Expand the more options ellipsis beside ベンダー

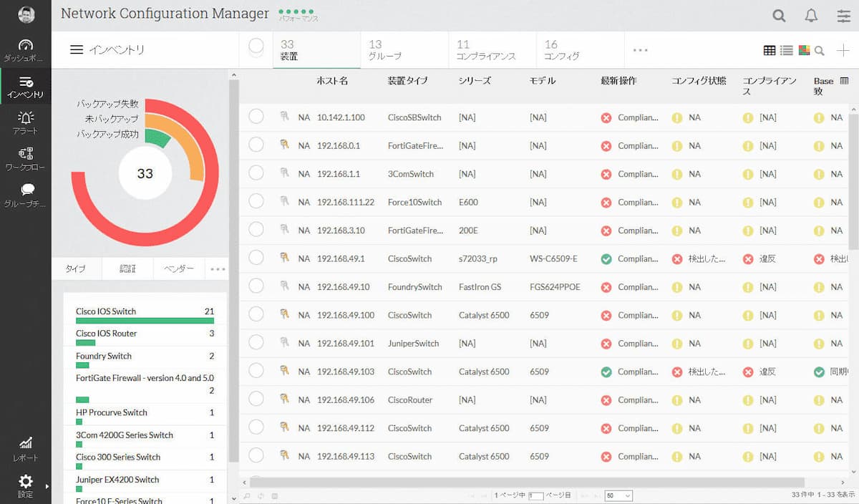[218, 269]
